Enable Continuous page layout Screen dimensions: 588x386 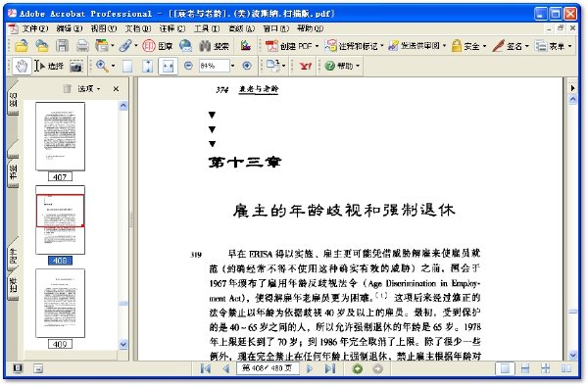pyautogui.click(x=525, y=368)
